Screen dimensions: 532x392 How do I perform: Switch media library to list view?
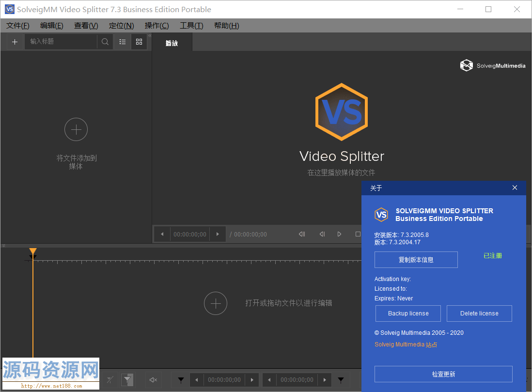click(x=123, y=42)
